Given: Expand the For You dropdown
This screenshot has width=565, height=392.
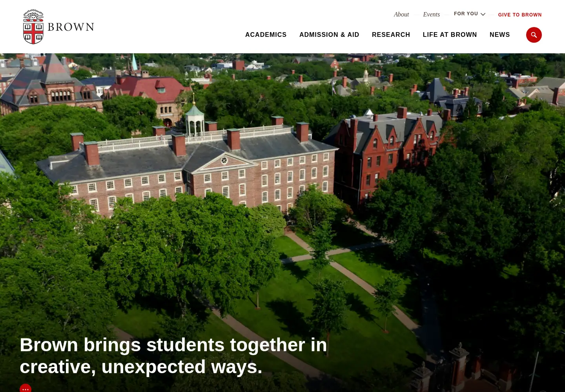Looking at the screenshot, I should coord(470,14).
